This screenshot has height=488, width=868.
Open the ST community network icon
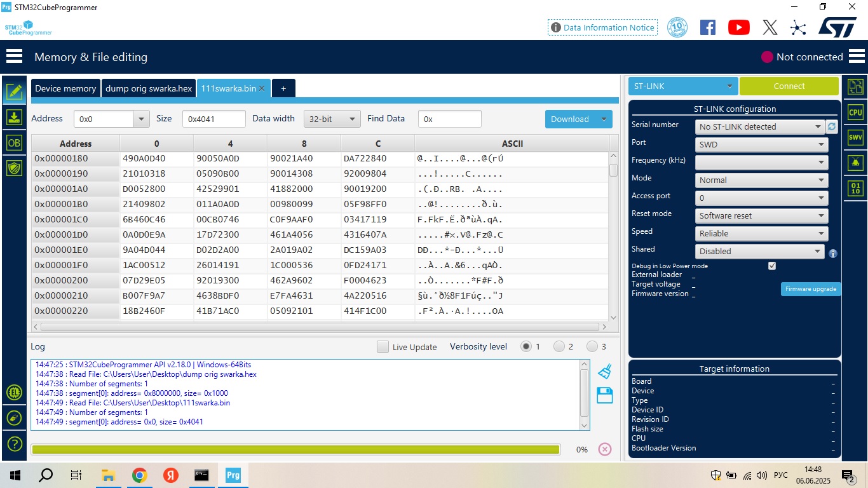pyautogui.click(x=798, y=27)
